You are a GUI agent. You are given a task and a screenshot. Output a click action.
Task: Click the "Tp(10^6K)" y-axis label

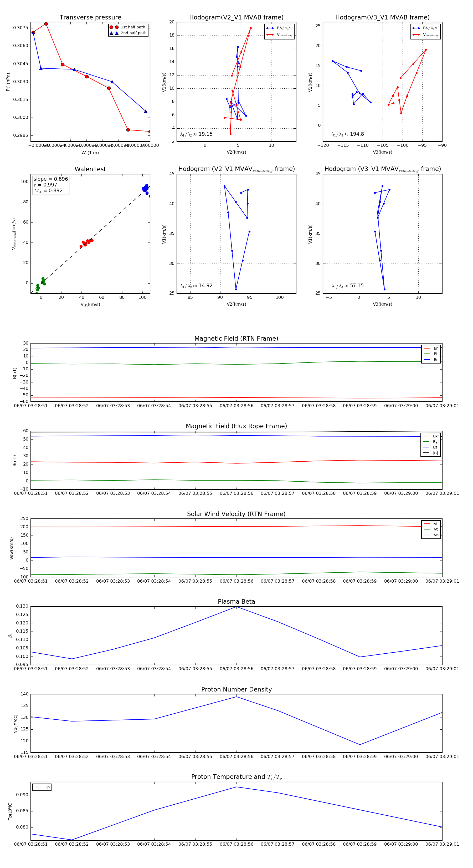coord(10,811)
